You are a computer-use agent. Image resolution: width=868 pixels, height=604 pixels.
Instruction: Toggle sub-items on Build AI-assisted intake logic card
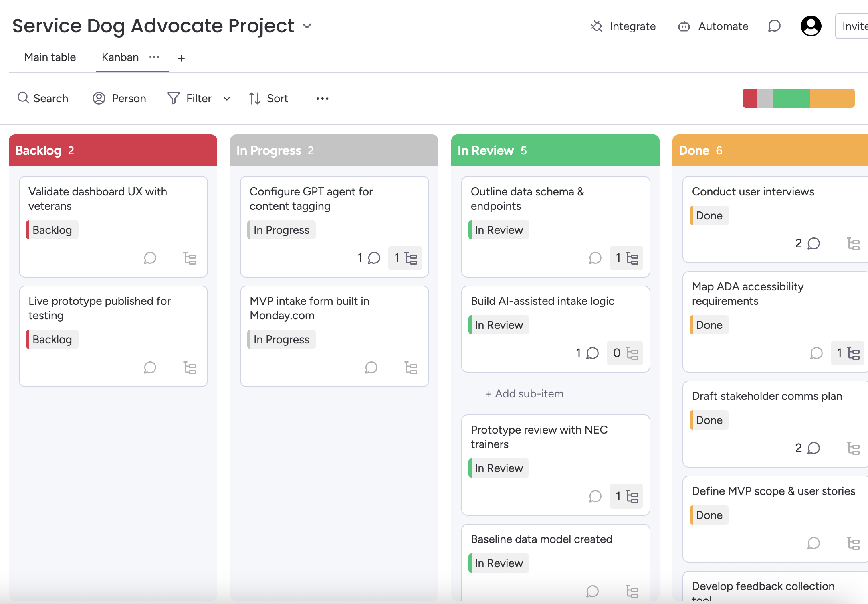click(x=625, y=353)
